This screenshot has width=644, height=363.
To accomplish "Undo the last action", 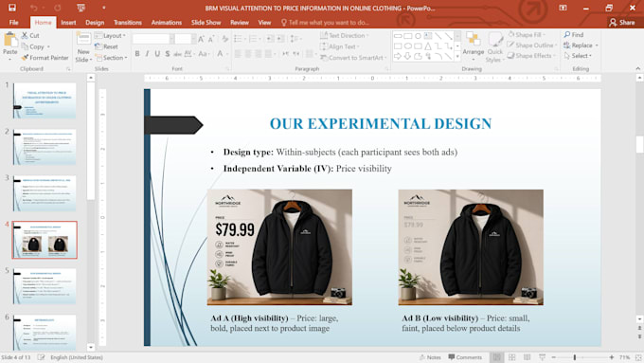I will tap(34, 8).
